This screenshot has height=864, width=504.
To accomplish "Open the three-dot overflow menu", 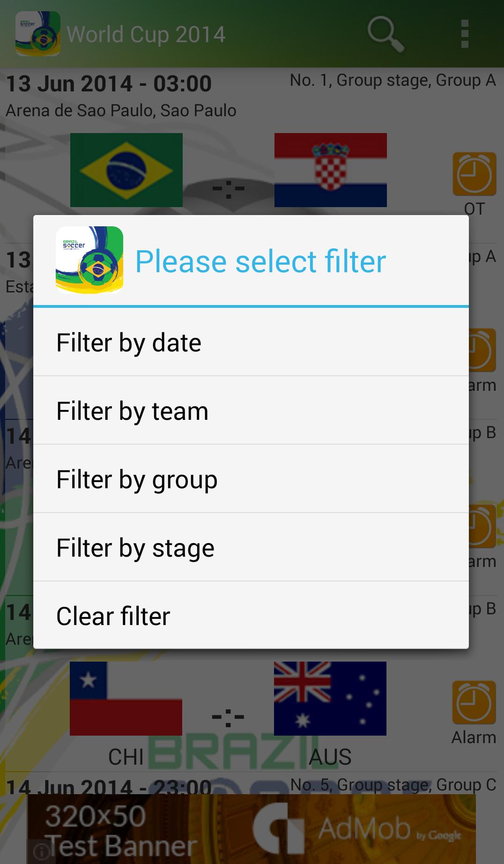I will (x=464, y=34).
